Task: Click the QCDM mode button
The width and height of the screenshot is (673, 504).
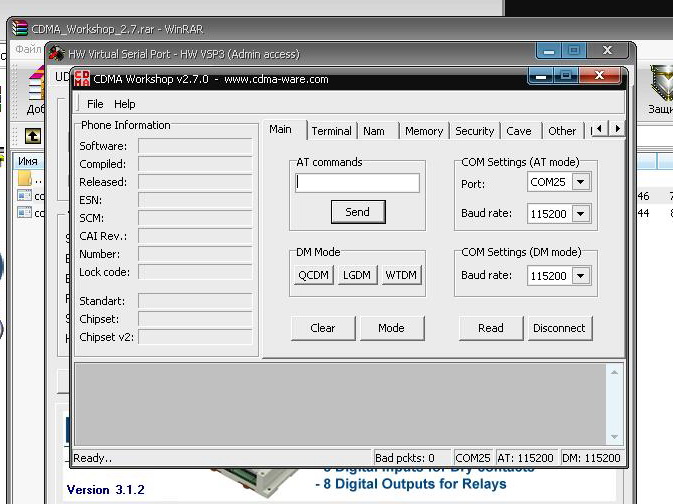Action: [x=313, y=275]
